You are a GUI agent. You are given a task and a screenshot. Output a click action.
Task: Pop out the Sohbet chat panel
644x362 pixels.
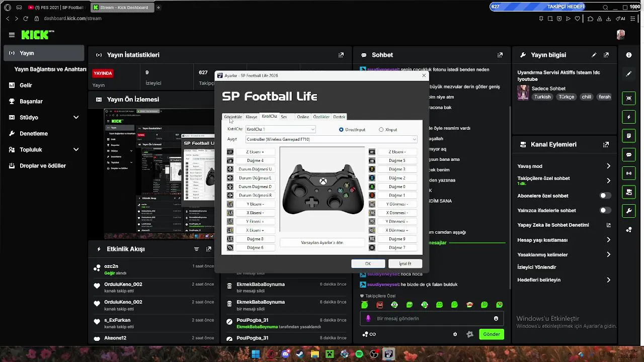pyautogui.click(x=500, y=55)
